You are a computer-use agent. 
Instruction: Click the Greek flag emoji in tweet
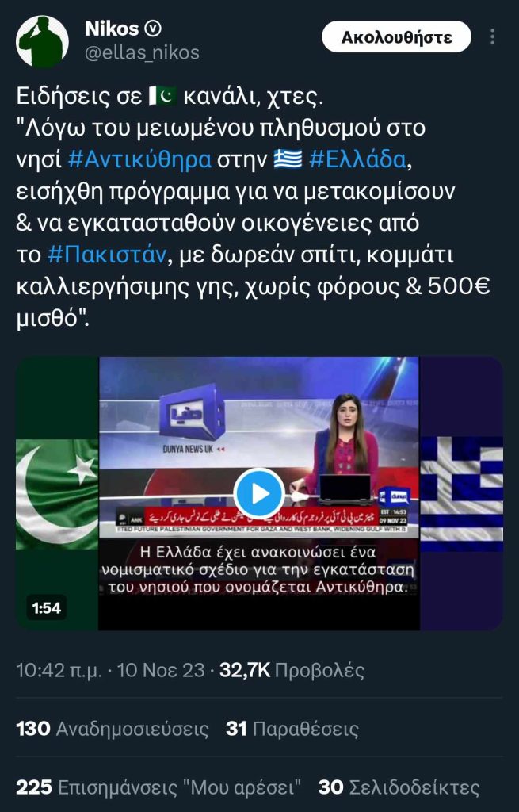288,159
